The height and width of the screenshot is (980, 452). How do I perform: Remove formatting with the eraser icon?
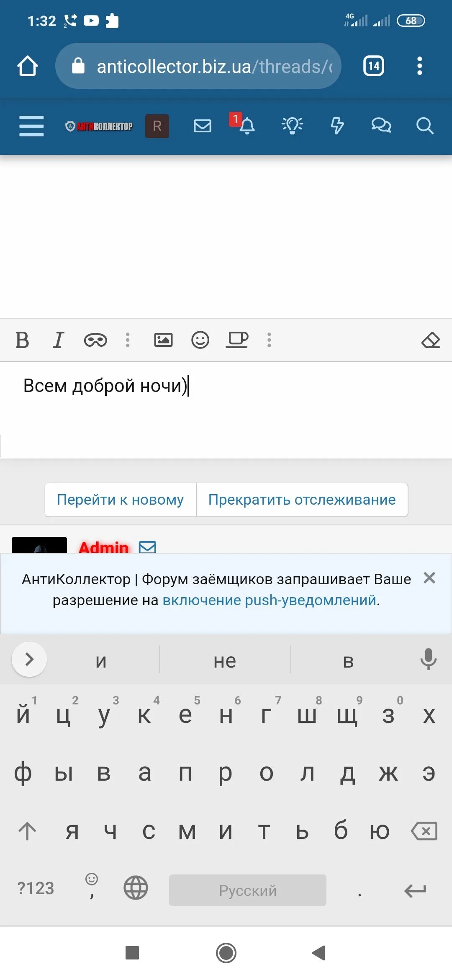point(430,340)
